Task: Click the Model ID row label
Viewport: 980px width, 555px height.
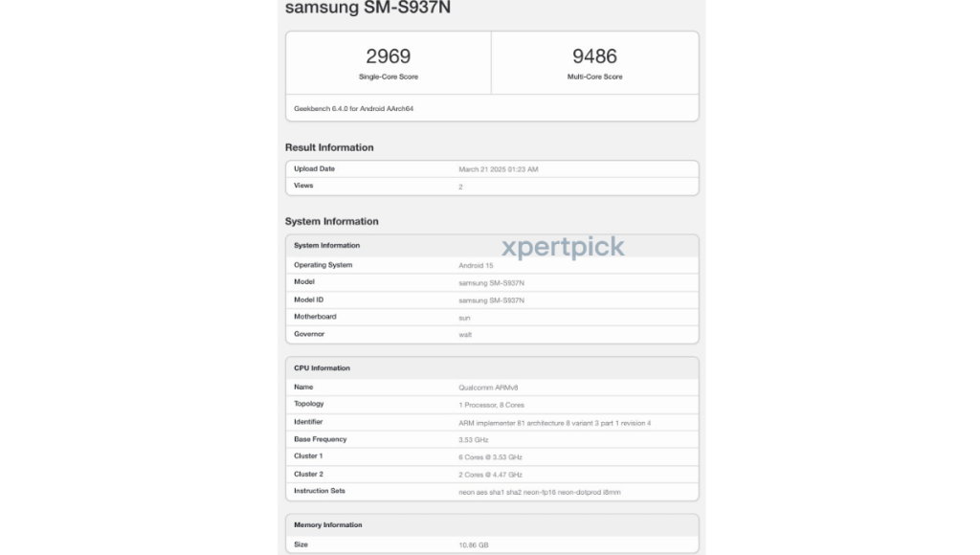Action: coord(308,300)
